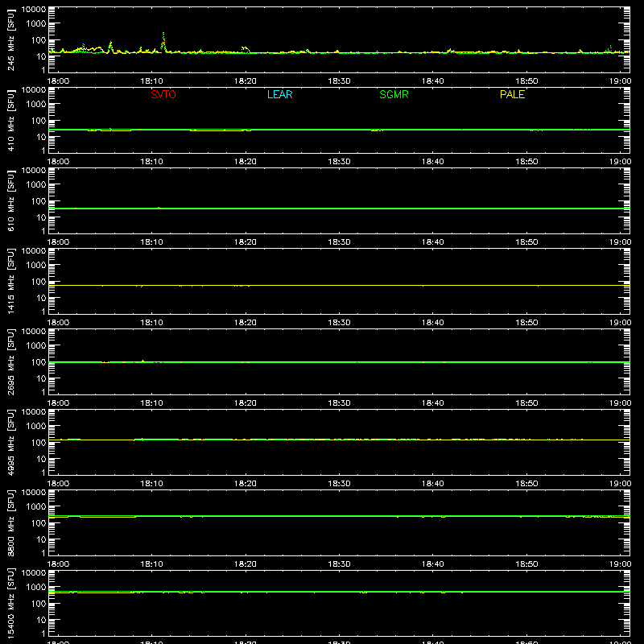
Task: Click the 18:40 tick label under the 410 MHz panel
Action: (433, 162)
